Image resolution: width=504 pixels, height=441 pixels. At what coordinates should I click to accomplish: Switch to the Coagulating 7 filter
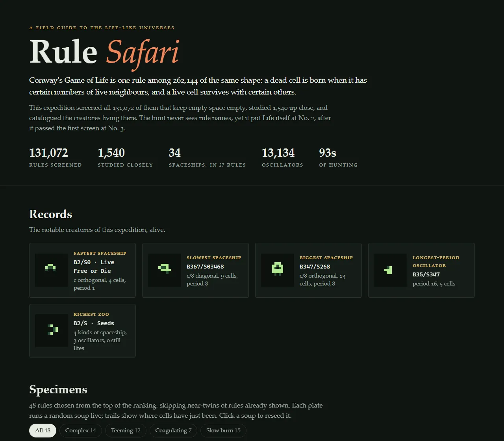click(x=173, y=430)
